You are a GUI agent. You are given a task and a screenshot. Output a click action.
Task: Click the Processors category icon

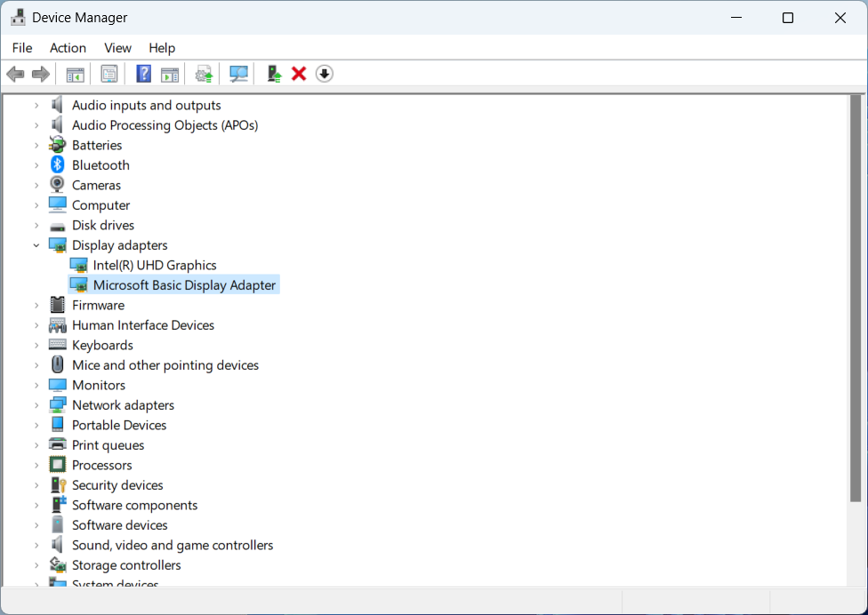point(58,465)
